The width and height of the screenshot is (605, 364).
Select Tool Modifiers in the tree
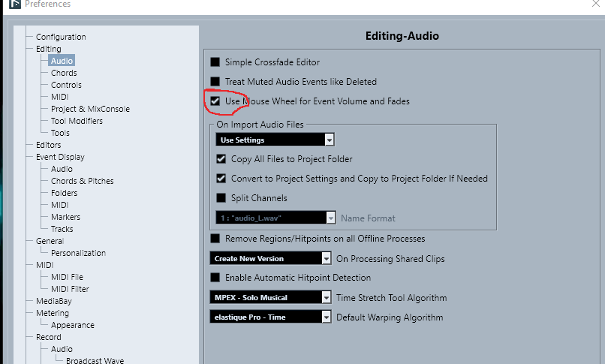(x=77, y=121)
